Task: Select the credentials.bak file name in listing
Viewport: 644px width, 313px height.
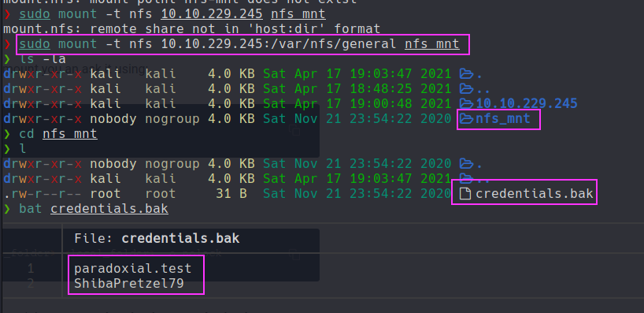Action: pos(535,193)
